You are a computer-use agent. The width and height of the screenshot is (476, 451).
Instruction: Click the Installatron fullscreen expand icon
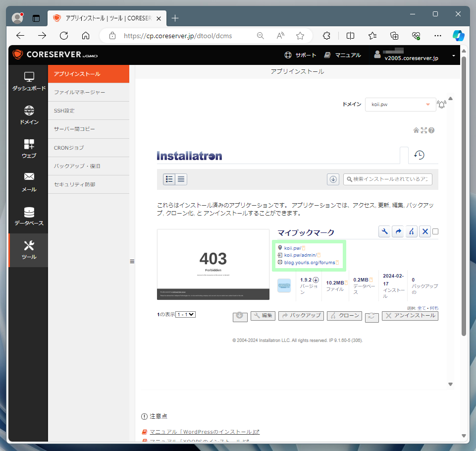(x=424, y=130)
